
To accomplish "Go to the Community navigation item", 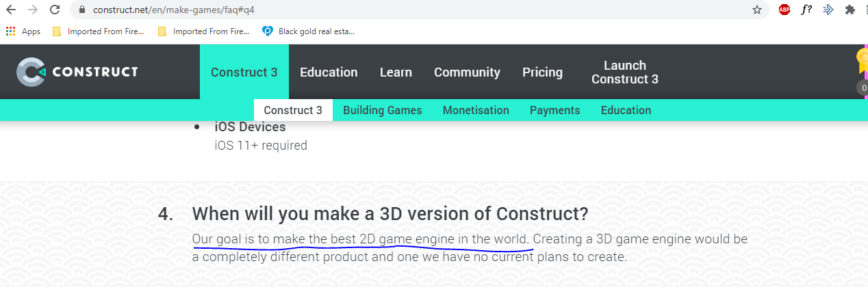I will pos(467,72).
